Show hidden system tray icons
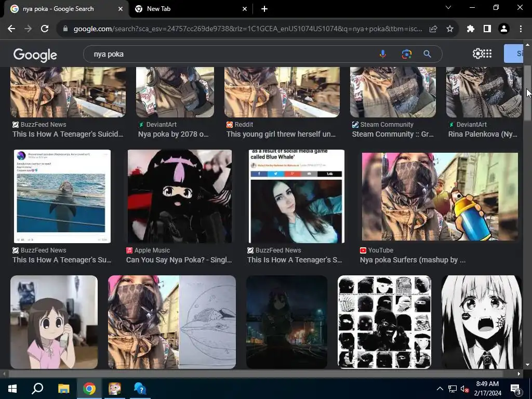 440,389
